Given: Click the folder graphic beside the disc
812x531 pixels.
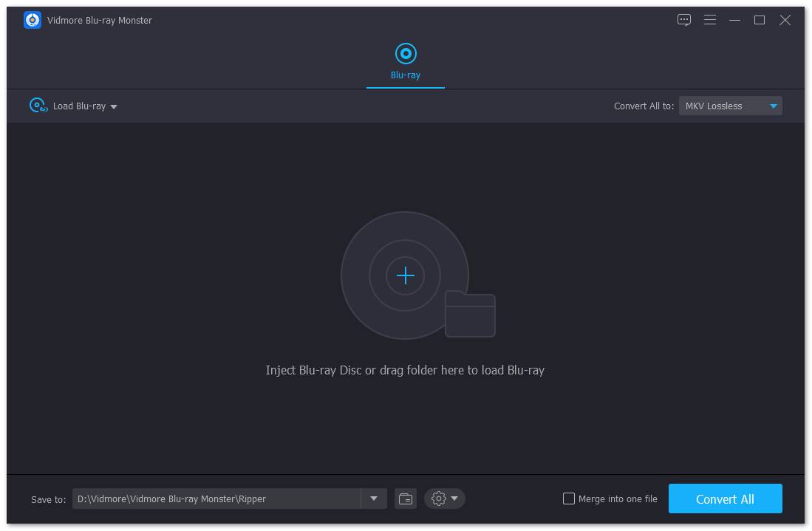Looking at the screenshot, I should point(470,315).
